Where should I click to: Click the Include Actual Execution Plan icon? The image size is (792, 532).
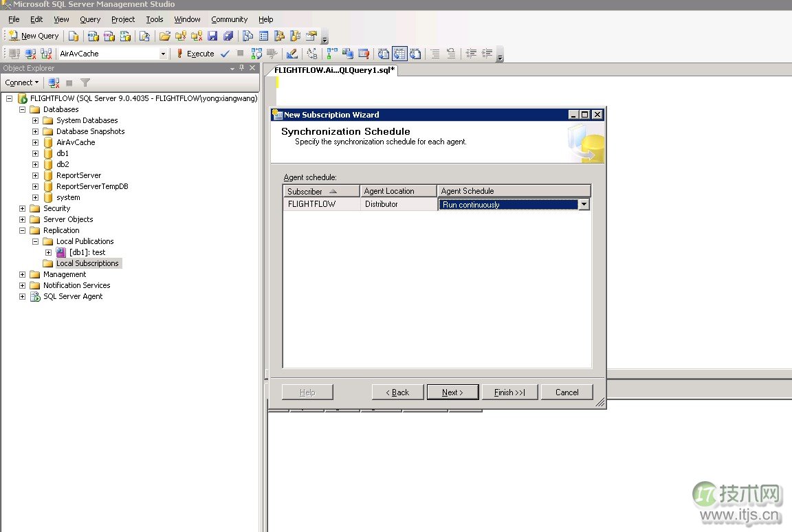[332, 54]
